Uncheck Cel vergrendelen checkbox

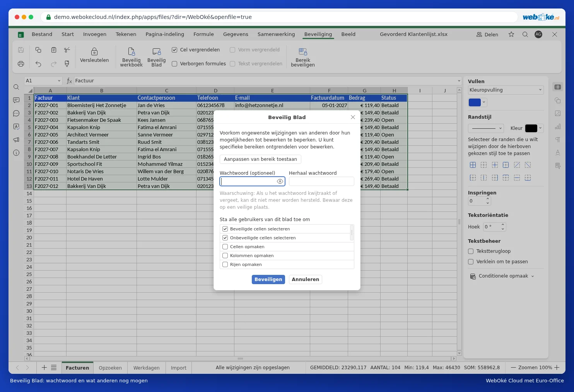click(x=174, y=50)
